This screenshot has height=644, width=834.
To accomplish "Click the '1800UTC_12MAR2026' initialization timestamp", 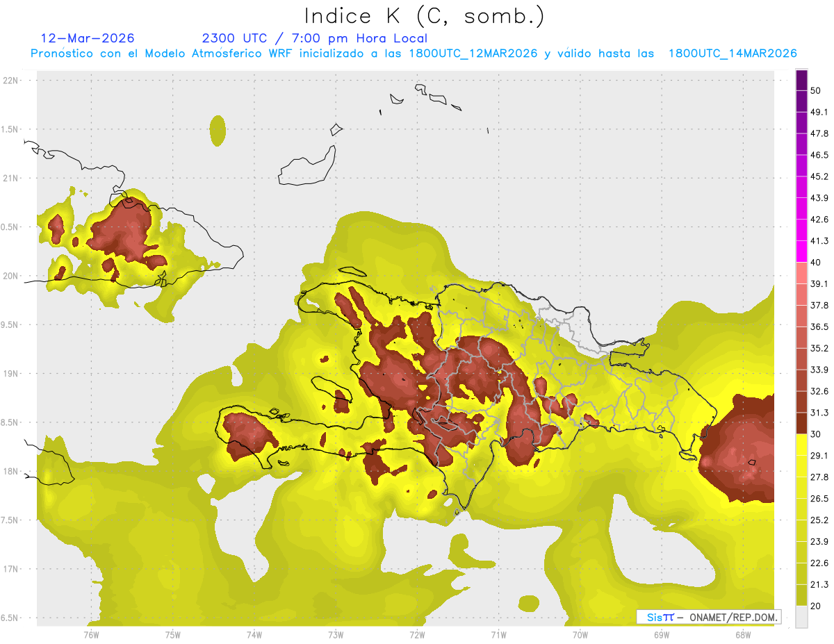I will (x=473, y=53).
